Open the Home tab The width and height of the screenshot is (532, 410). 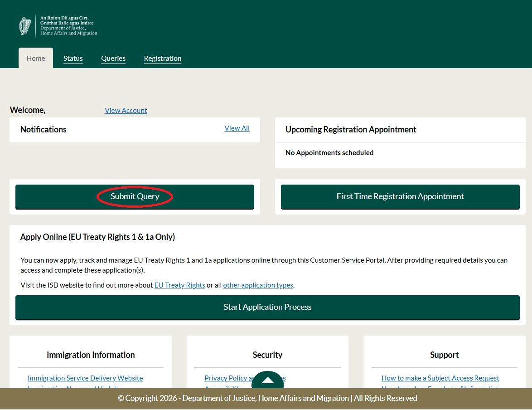36,58
